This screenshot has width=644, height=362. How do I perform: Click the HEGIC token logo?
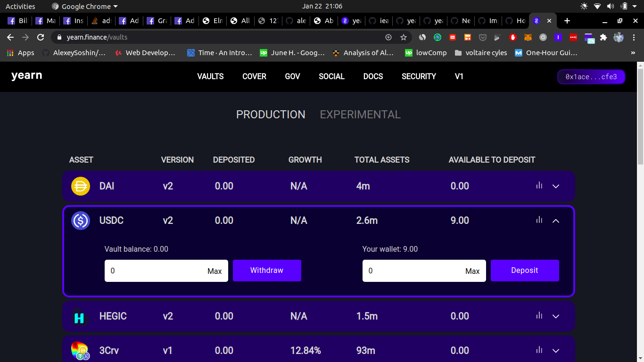coord(81,316)
